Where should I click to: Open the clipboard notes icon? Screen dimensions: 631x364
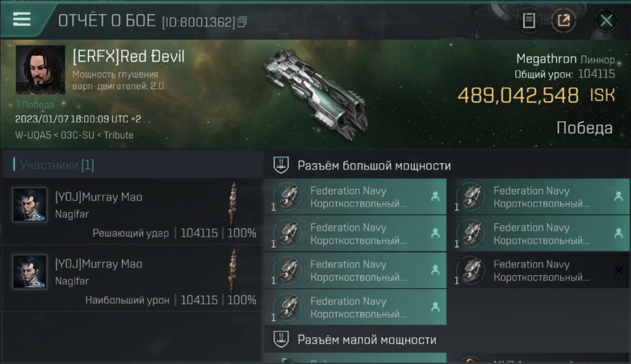(x=529, y=20)
